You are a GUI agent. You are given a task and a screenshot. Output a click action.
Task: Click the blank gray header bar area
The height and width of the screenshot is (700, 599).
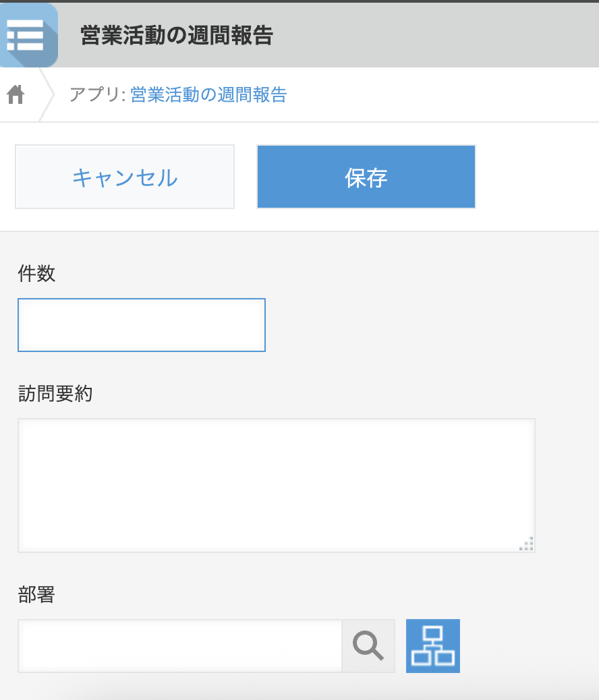pos(438,35)
